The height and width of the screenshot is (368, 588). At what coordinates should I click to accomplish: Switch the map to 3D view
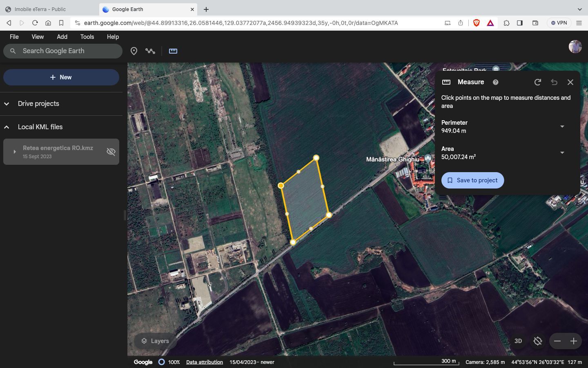point(518,341)
